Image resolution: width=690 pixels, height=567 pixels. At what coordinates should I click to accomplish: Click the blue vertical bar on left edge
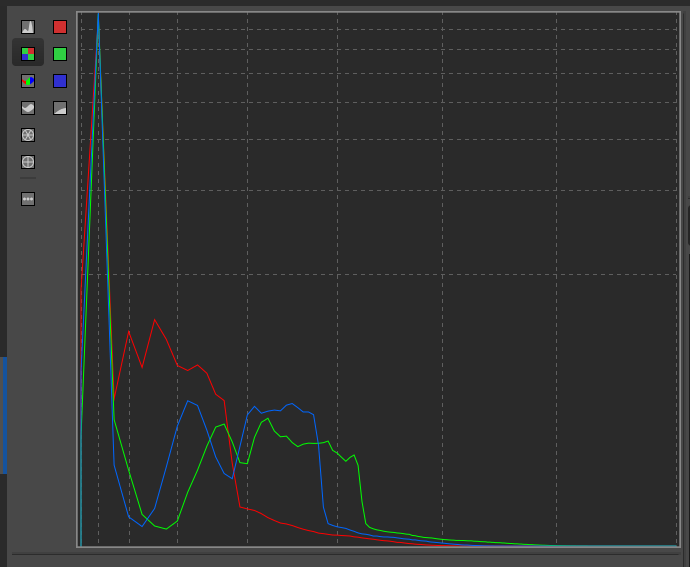pos(4,415)
